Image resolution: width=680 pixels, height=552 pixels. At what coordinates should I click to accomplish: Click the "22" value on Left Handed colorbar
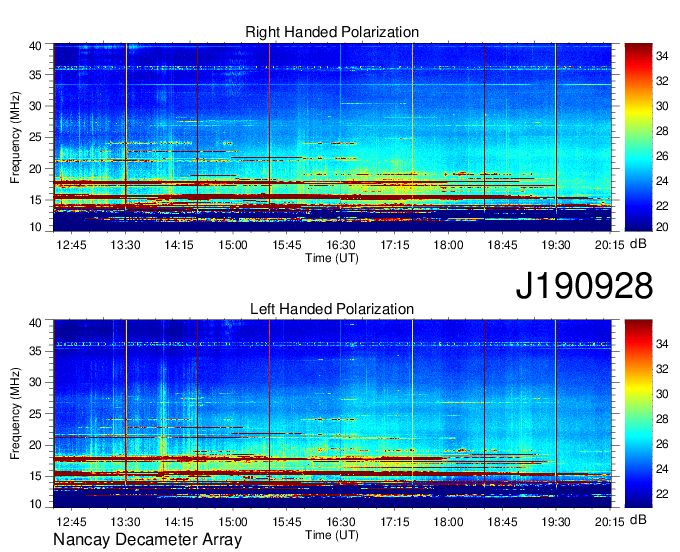tap(662, 494)
